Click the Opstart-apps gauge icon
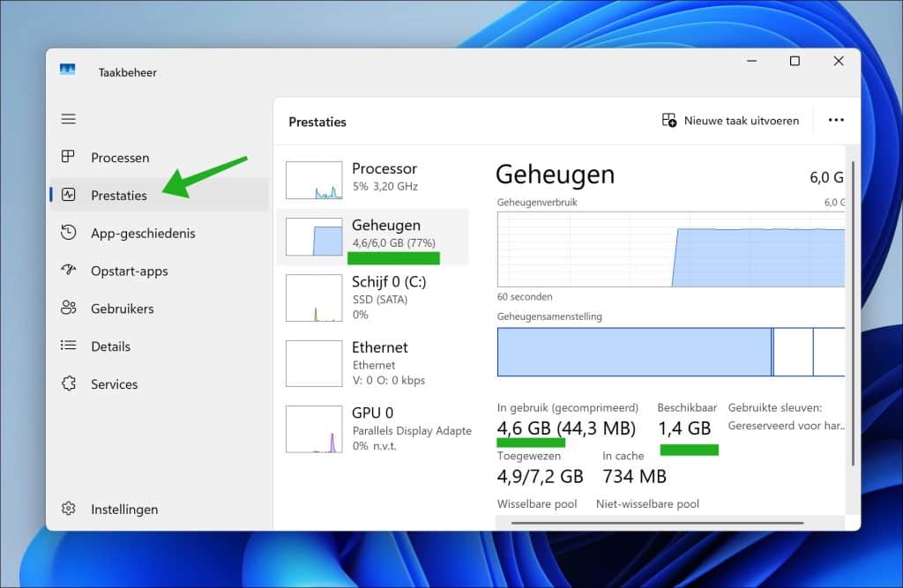 pos(69,270)
